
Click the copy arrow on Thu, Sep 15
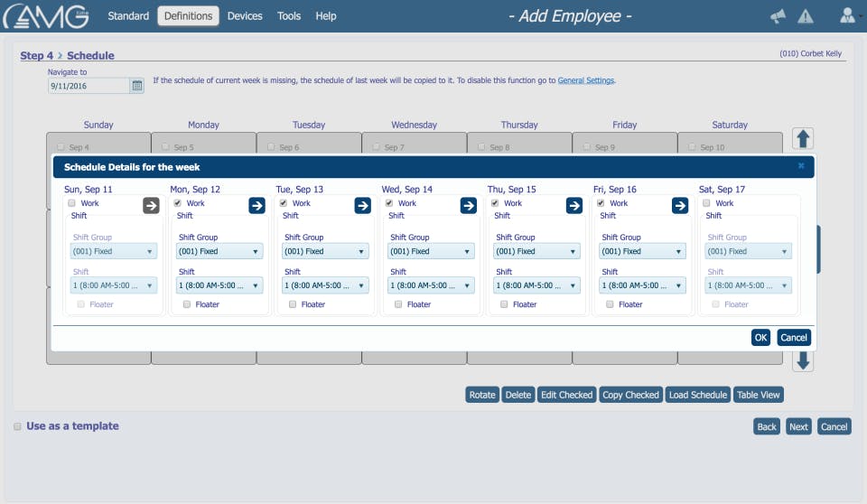click(x=573, y=206)
